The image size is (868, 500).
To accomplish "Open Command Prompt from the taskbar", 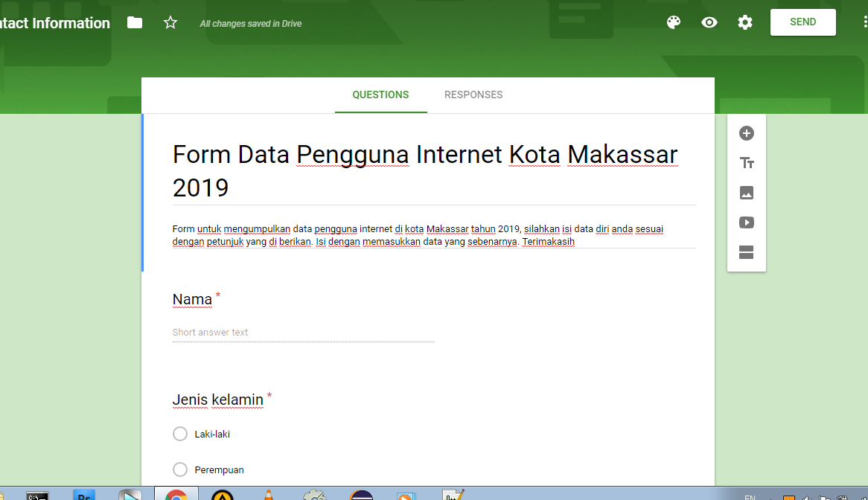I will (x=38, y=496).
